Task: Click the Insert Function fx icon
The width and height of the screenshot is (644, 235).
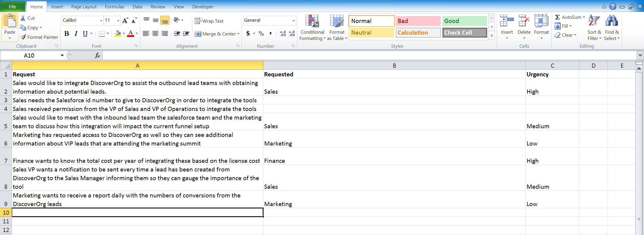Action: point(97,55)
